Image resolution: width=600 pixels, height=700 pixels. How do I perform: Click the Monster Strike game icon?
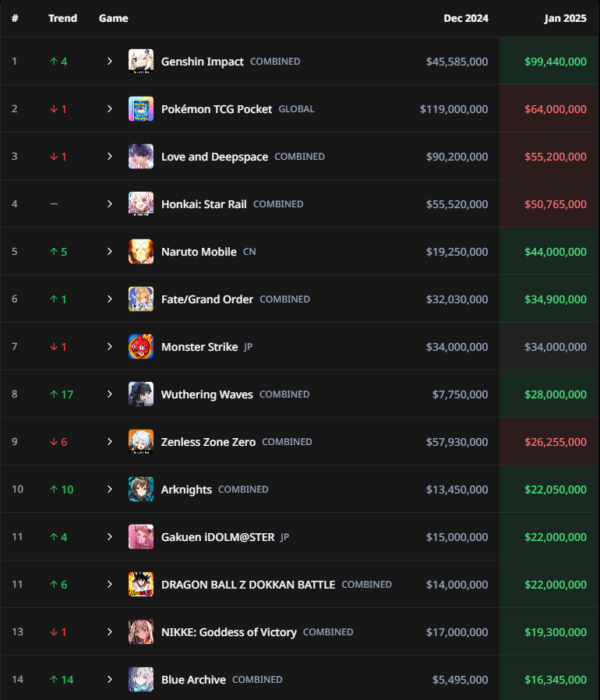141,347
